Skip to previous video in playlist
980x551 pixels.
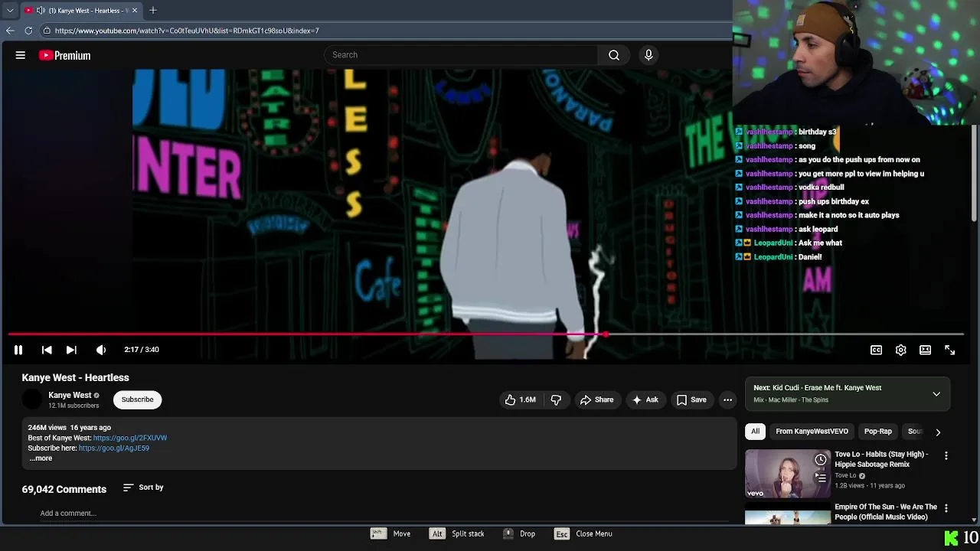47,350
